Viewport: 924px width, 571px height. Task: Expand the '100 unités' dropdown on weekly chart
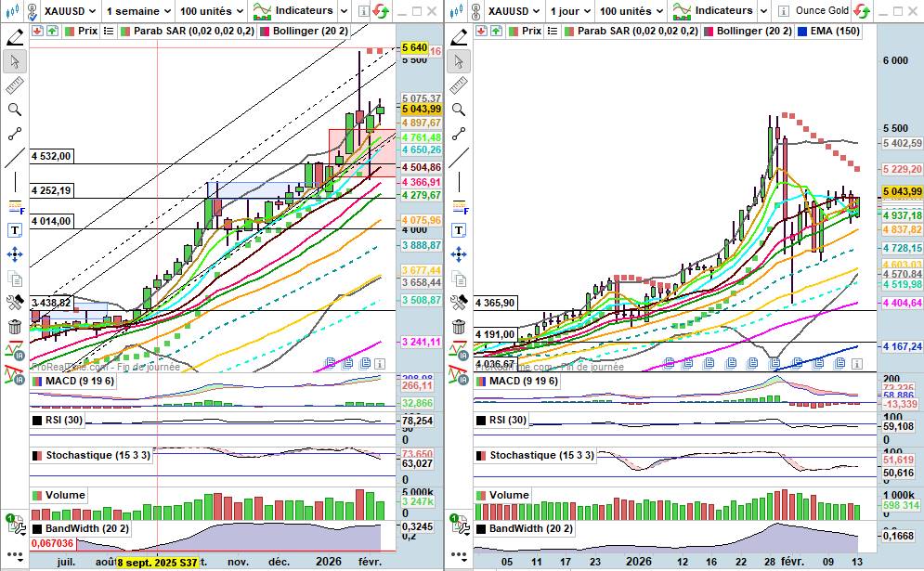(213, 11)
